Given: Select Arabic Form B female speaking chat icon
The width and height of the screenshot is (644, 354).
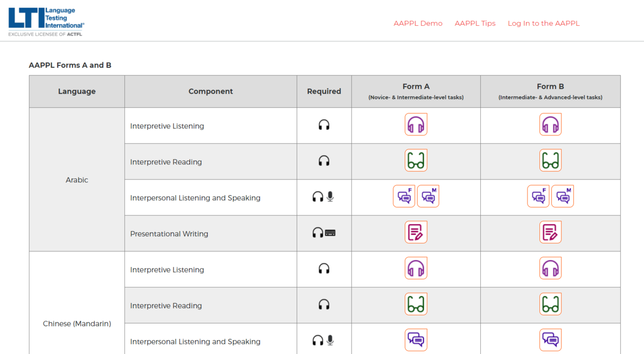Looking at the screenshot, I should [538, 197].
